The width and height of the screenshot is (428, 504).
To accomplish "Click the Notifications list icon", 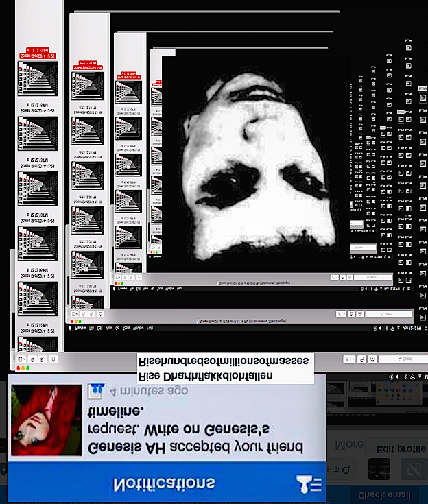I will click(309, 483).
